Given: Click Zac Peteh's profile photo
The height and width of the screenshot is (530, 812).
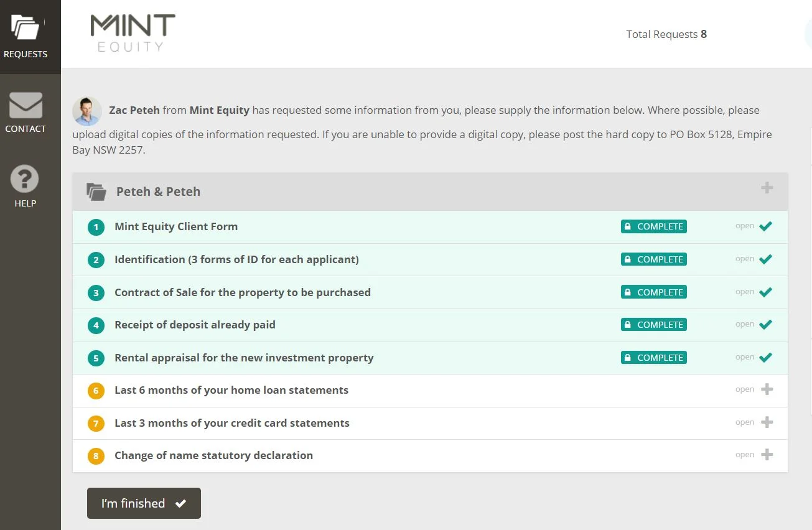Looking at the screenshot, I should [x=87, y=111].
